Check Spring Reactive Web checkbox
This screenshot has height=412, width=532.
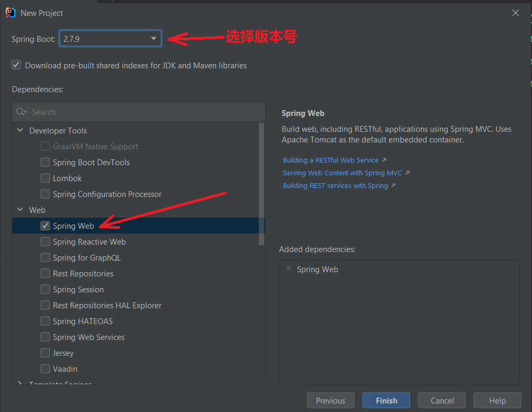(x=45, y=241)
